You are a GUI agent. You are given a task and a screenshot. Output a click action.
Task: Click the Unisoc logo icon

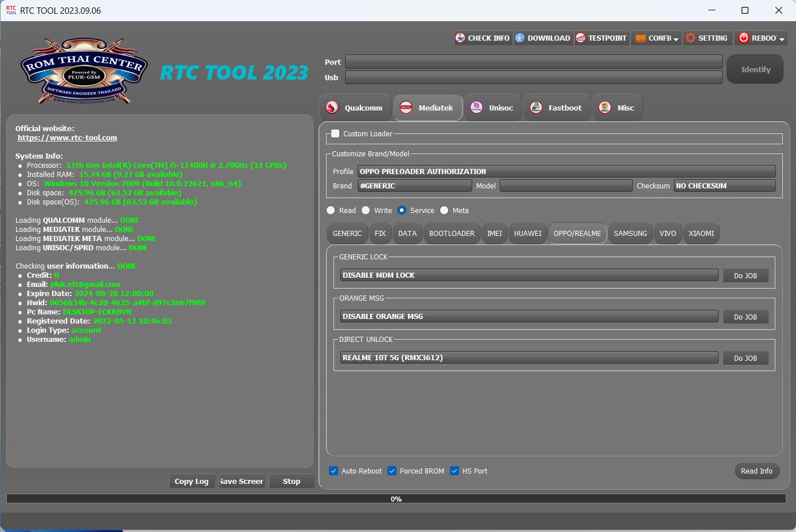tap(476, 108)
